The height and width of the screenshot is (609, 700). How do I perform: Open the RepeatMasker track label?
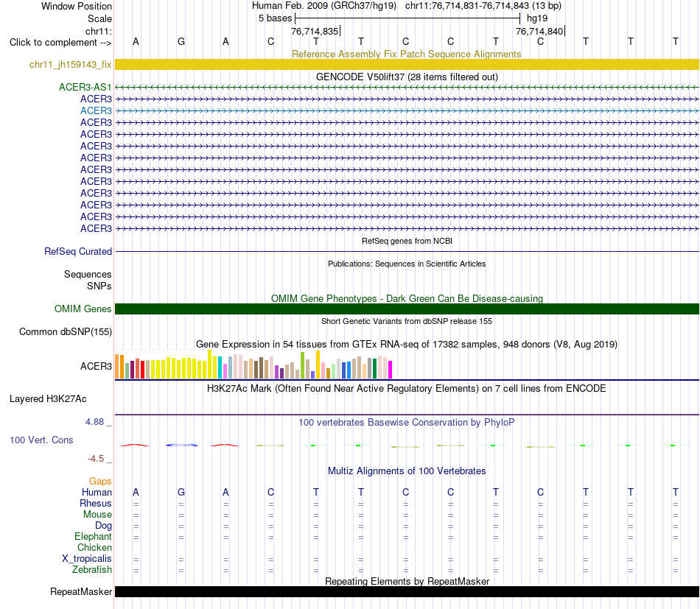pos(81,591)
